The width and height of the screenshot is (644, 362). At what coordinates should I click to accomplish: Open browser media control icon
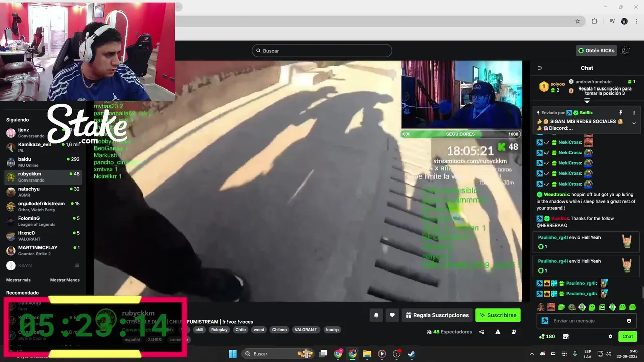tap(612, 21)
